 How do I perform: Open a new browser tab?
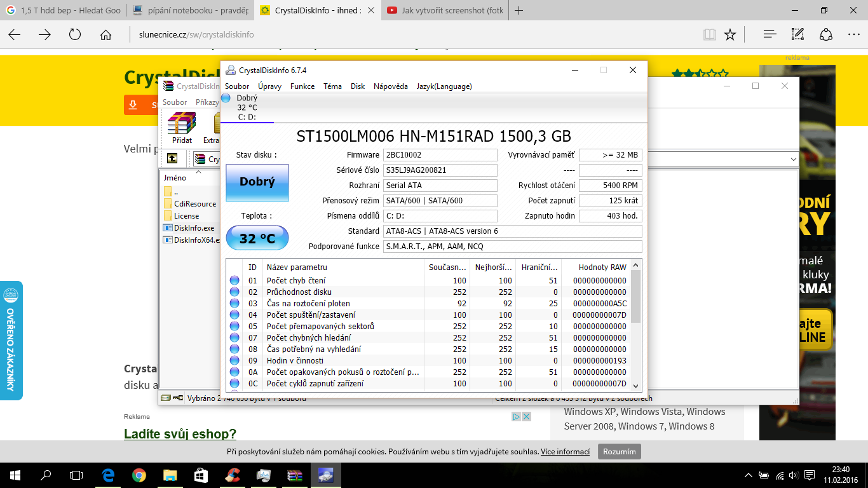click(x=519, y=10)
